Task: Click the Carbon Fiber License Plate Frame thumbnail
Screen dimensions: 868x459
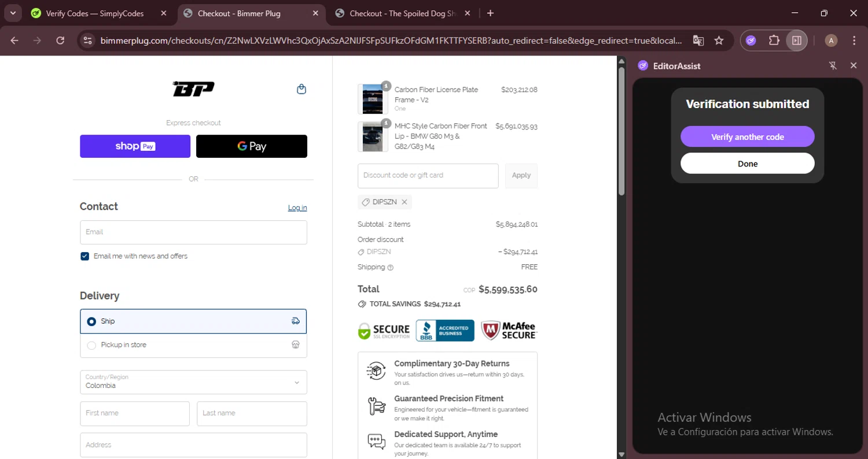Action: coord(373,99)
